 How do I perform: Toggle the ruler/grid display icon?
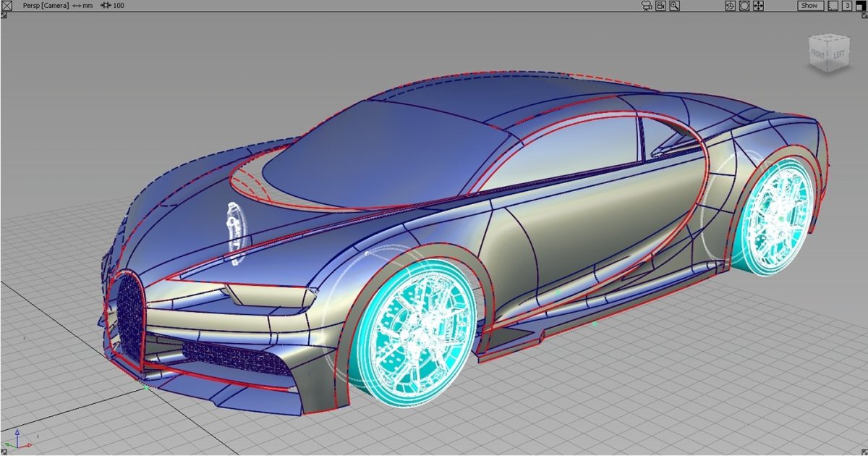(833, 5)
